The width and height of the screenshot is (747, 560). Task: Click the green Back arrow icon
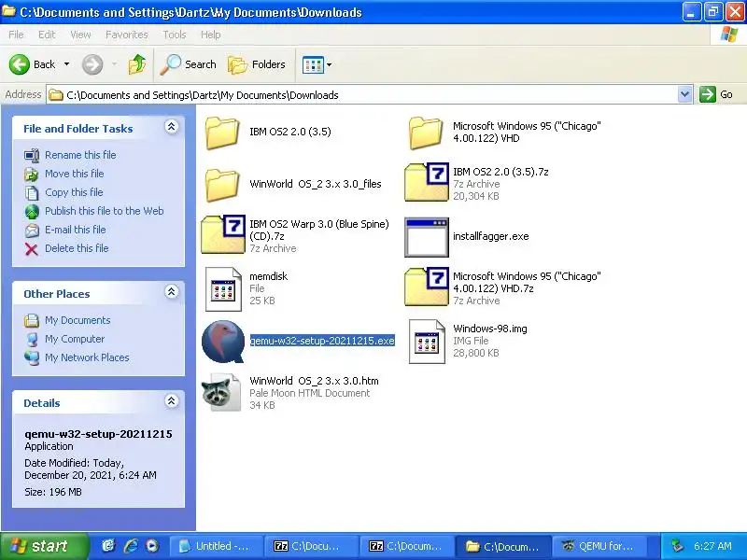20,64
